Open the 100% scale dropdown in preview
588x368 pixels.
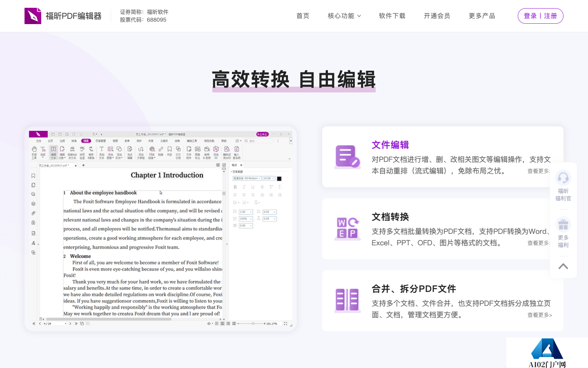click(x=246, y=219)
